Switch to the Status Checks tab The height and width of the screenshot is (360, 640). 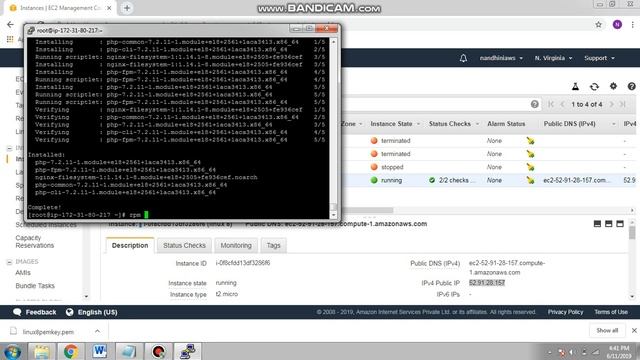pos(184,245)
